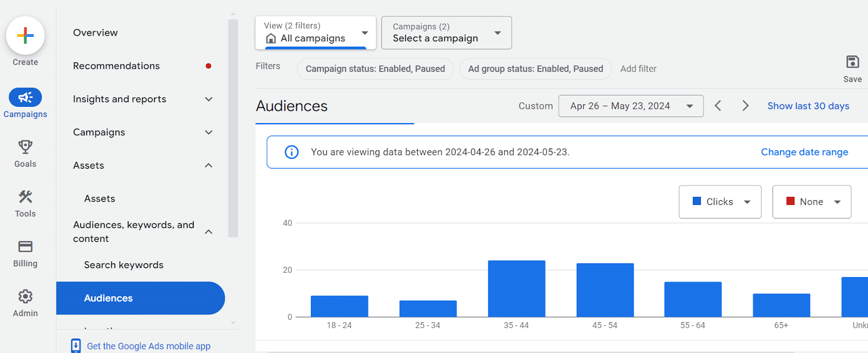
Task: Open the None secondary metric dropdown
Action: pos(812,202)
